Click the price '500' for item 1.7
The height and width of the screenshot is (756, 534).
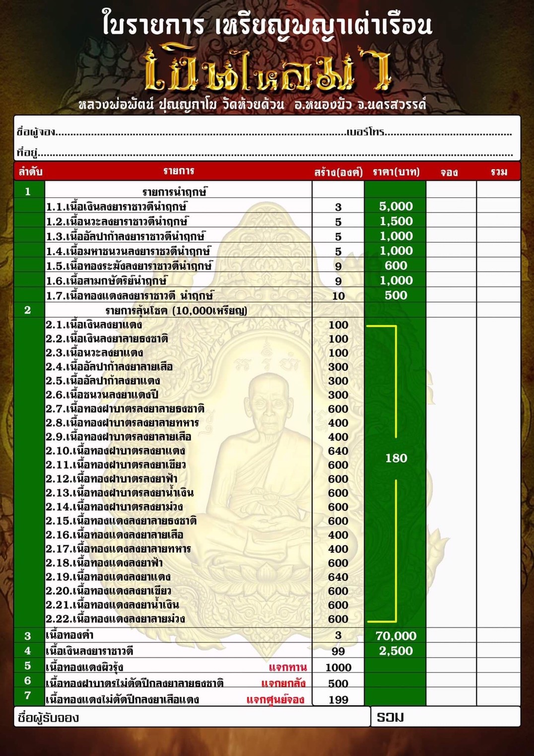coord(396,295)
